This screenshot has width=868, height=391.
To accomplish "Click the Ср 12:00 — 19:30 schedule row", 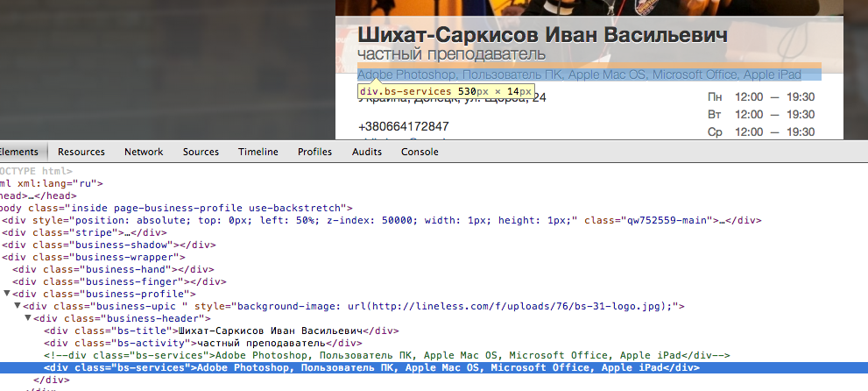I will point(761,132).
